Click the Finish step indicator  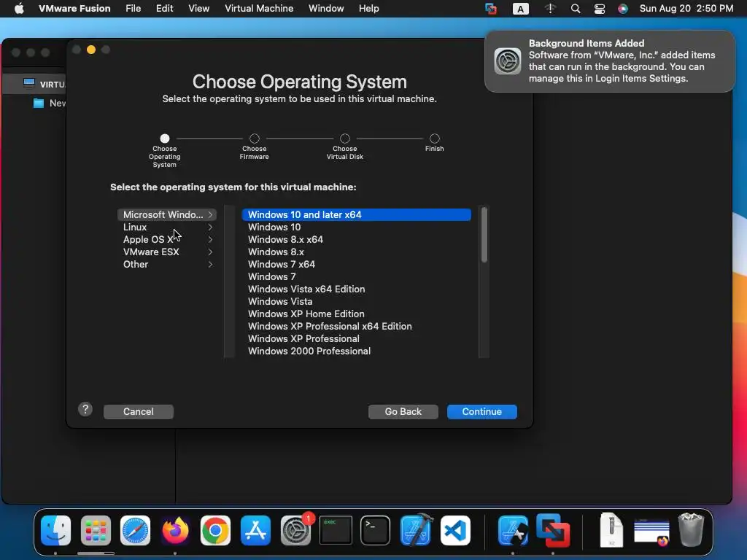[435, 139]
